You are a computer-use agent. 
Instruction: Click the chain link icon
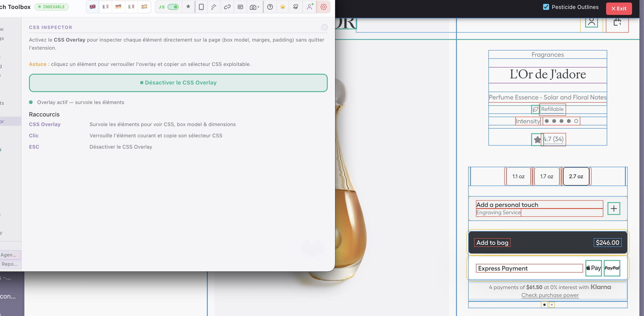point(227,7)
